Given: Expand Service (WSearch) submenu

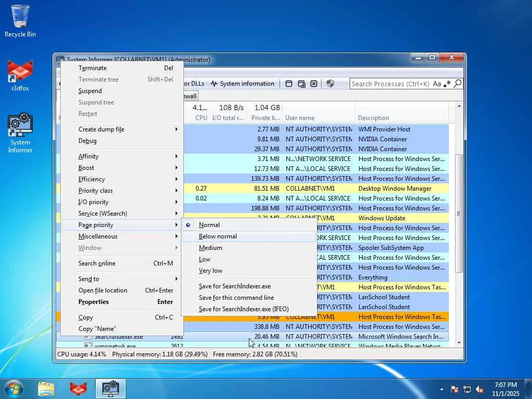Looking at the screenshot, I should pos(123,214).
